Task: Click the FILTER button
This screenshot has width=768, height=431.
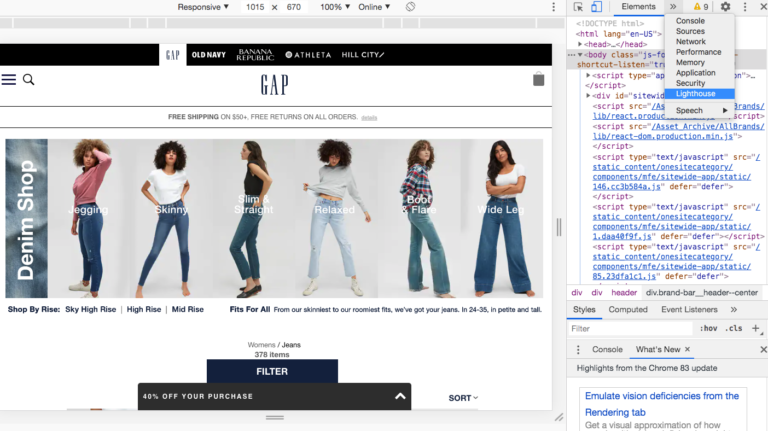Action: pos(272,371)
